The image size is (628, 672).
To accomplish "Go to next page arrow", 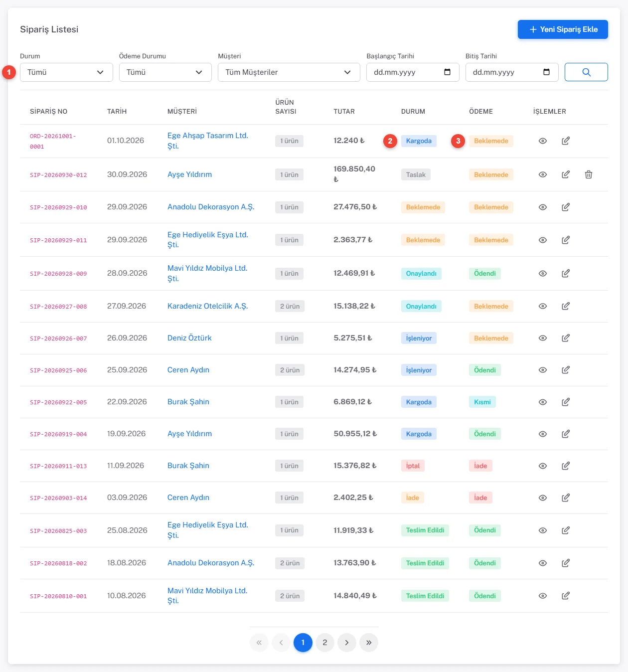I will [347, 643].
